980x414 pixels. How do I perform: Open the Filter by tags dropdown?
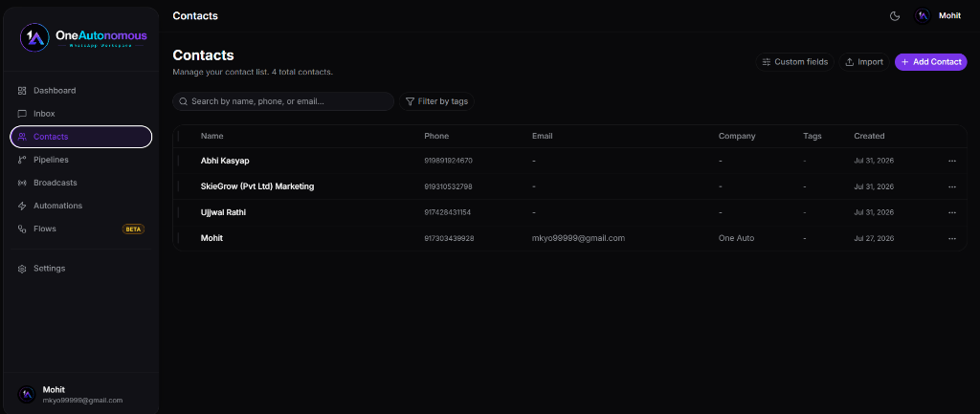[436, 101]
